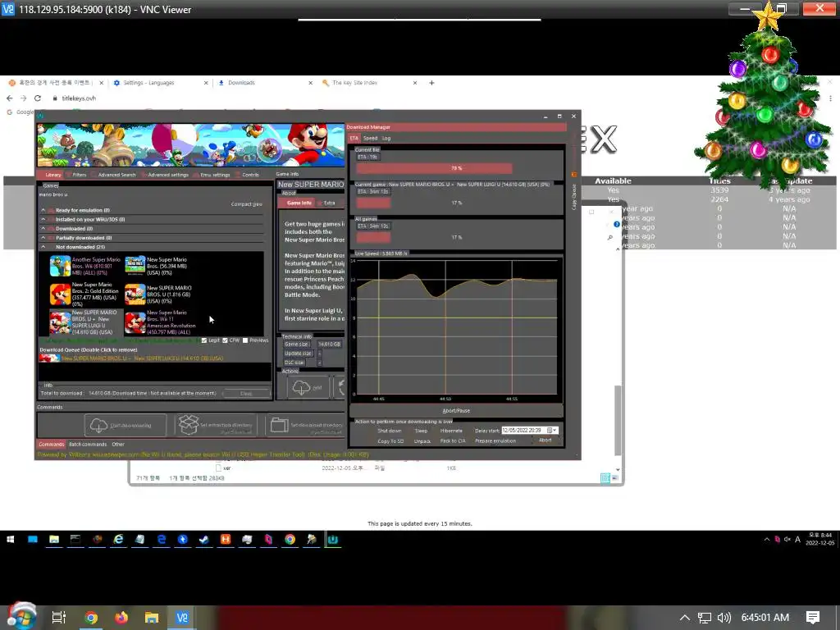The height and width of the screenshot is (630, 840).
Task: Click the remote taskbar Edge icon
Action: point(162,540)
